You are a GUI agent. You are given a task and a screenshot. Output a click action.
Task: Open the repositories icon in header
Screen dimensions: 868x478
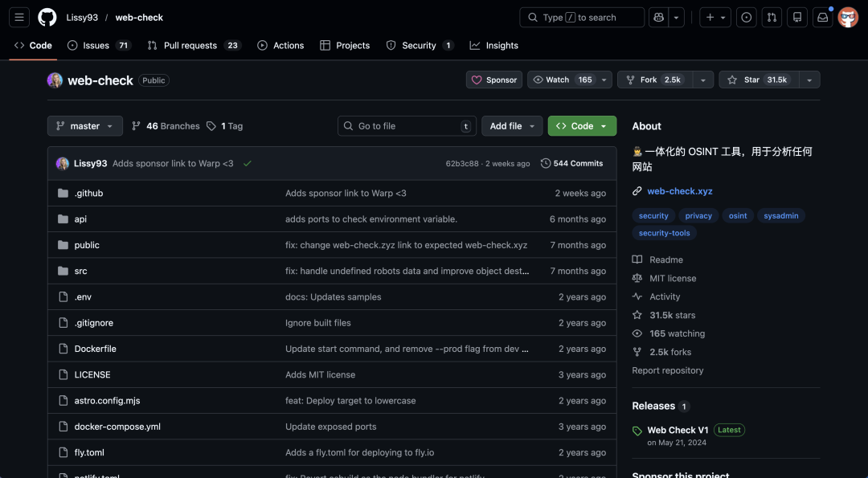click(x=797, y=17)
